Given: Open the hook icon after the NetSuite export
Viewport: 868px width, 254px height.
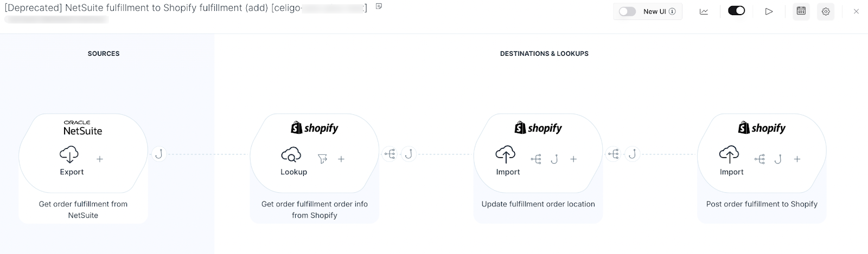Looking at the screenshot, I should tap(158, 154).
